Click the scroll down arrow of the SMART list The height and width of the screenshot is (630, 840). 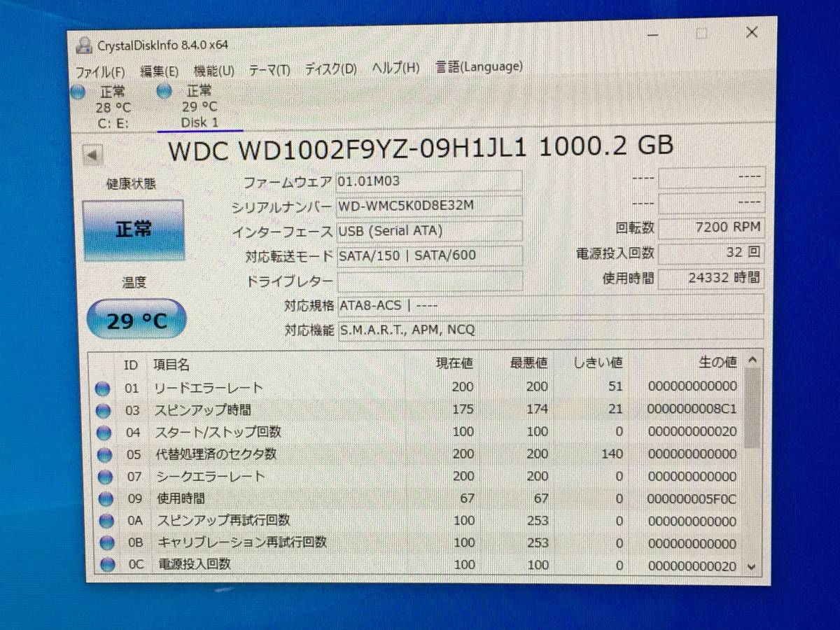[x=752, y=566]
